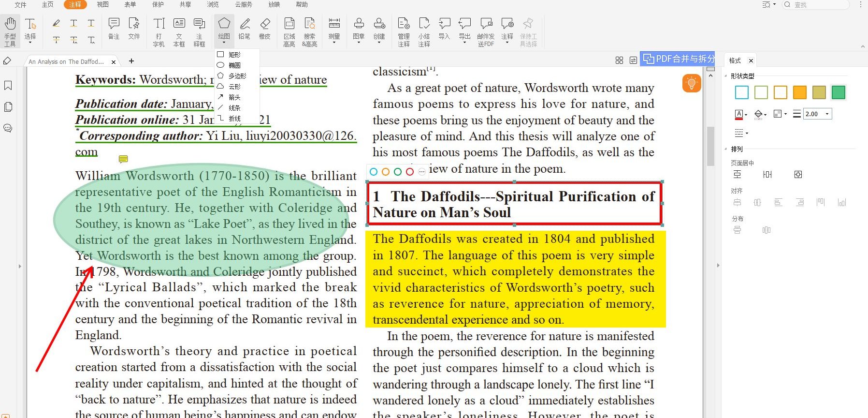Collapse the ribbon with the chevron arrow

[863, 46]
